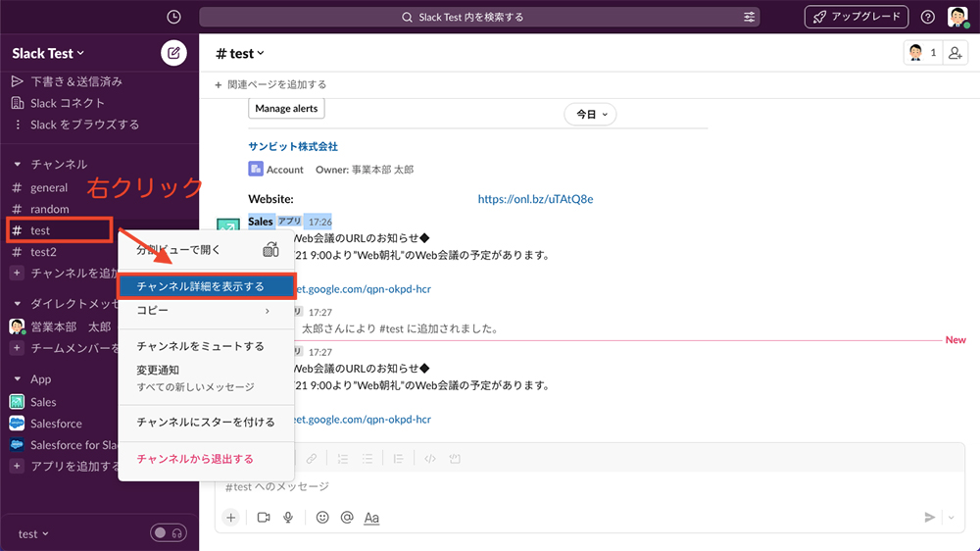Image resolution: width=980 pixels, height=551 pixels.
Task: Open the help question mark icon
Action: pyautogui.click(x=927, y=17)
